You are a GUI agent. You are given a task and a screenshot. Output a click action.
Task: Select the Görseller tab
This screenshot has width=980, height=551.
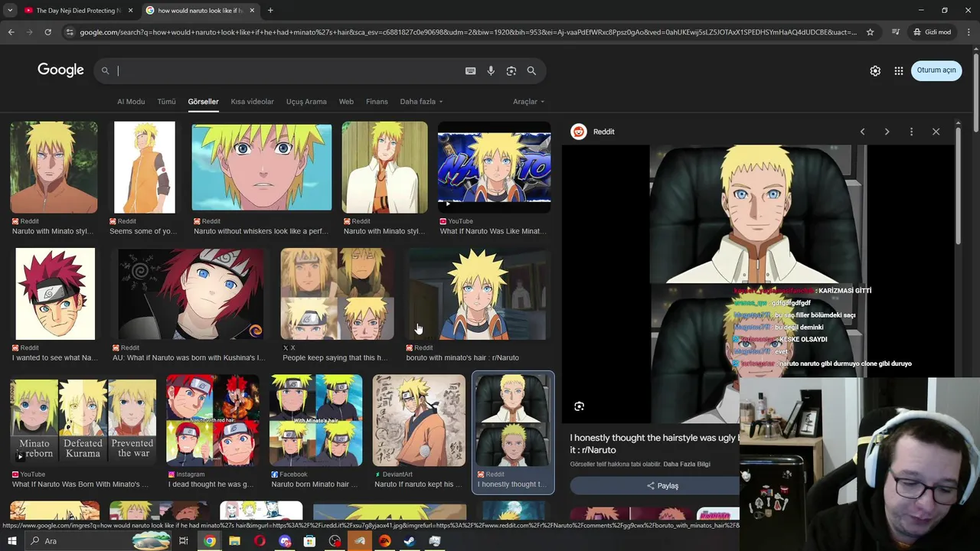203,102
